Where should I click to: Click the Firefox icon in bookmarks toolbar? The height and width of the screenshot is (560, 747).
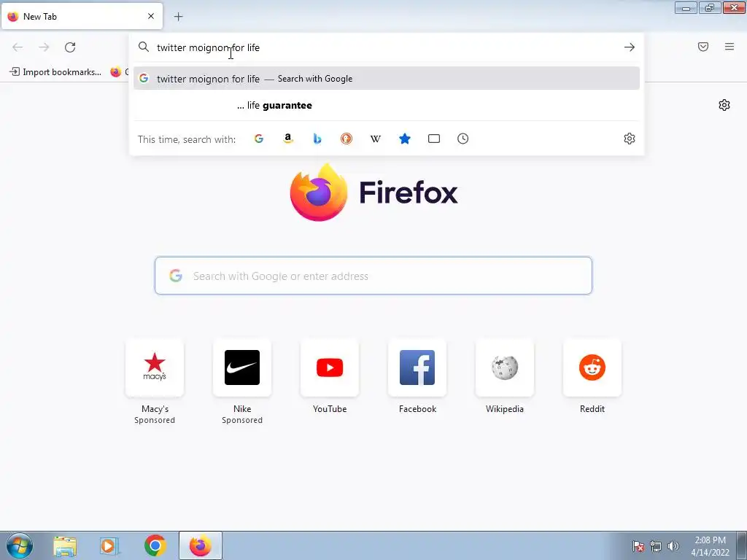coord(116,72)
